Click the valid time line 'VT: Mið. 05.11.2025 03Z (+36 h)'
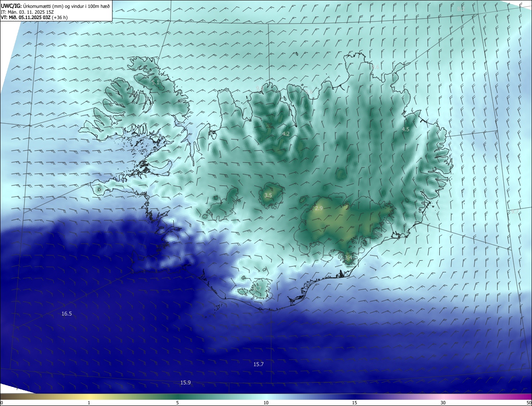This screenshot has width=532, height=406. [34, 18]
